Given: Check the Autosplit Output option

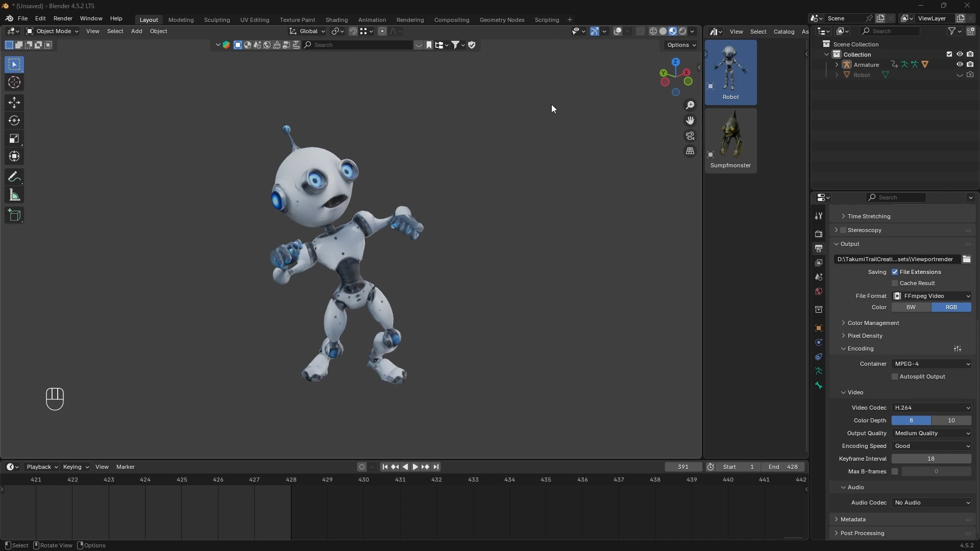Looking at the screenshot, I should tap(895, 377).
